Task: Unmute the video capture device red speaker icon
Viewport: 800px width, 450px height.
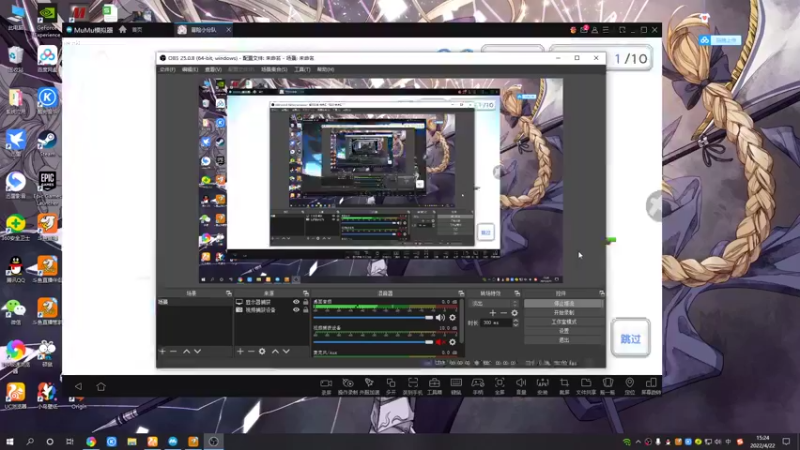Action: tap(440, 342)
